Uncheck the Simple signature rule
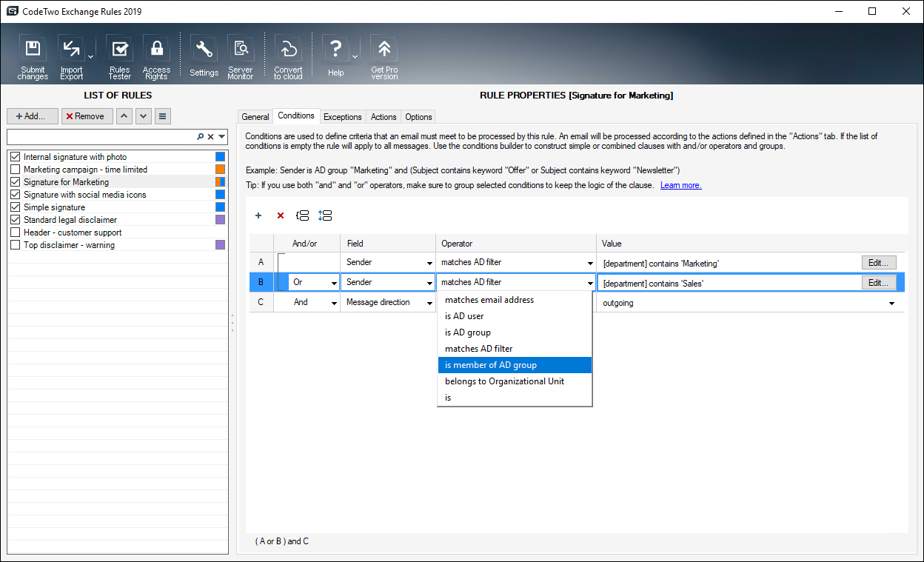The height and width of the screenshot is (562, 924). pos(16,207)
